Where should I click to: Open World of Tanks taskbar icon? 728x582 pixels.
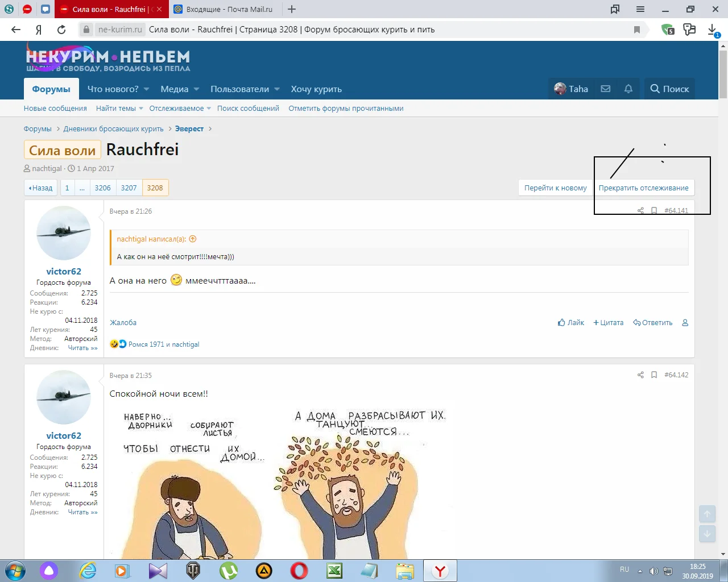point(193,571)
